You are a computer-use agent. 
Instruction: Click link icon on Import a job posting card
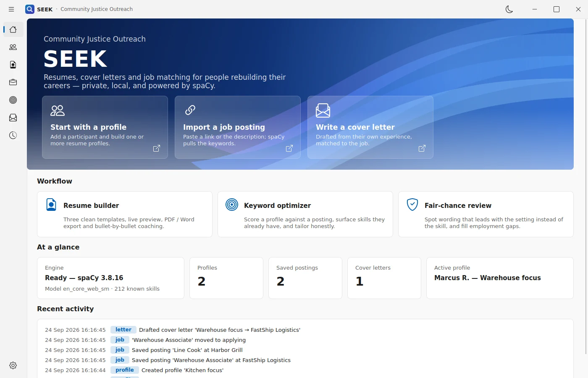[190, 110]
